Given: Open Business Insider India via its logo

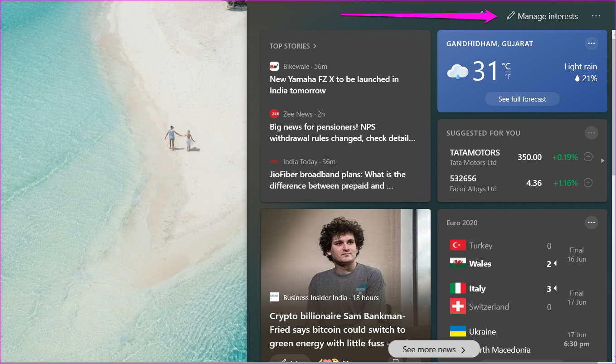Looking at the screenshot, I should click(x=274, y=297).
